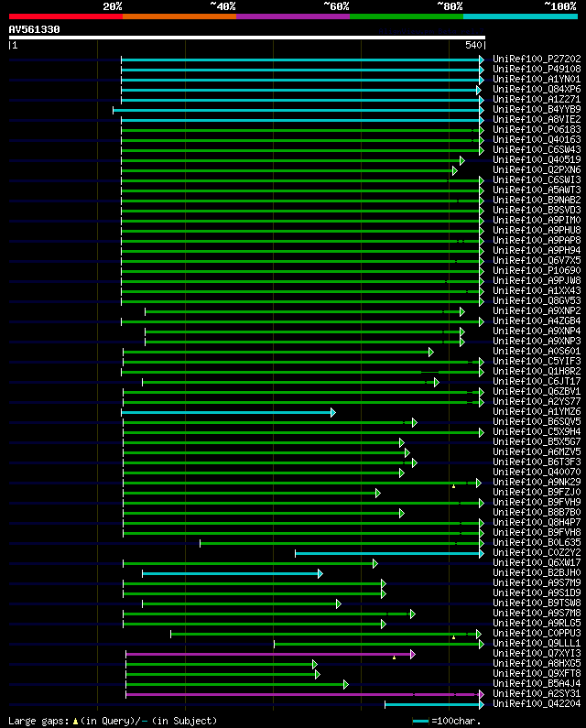This screenshot has height=728, width=586.
Task: Select the purple alignment bar for UniRef100_Q7XYI3
Action: point(271,654)
